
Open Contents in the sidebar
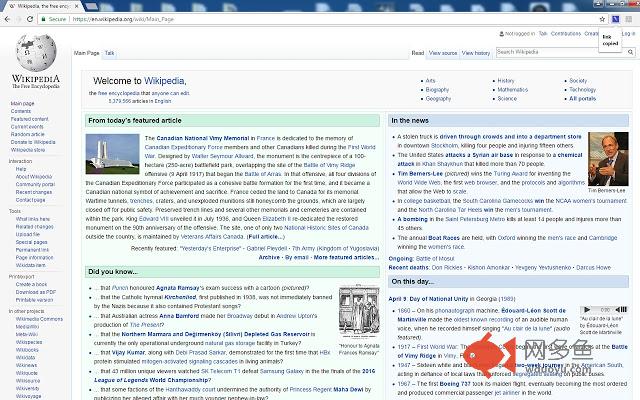21,111
